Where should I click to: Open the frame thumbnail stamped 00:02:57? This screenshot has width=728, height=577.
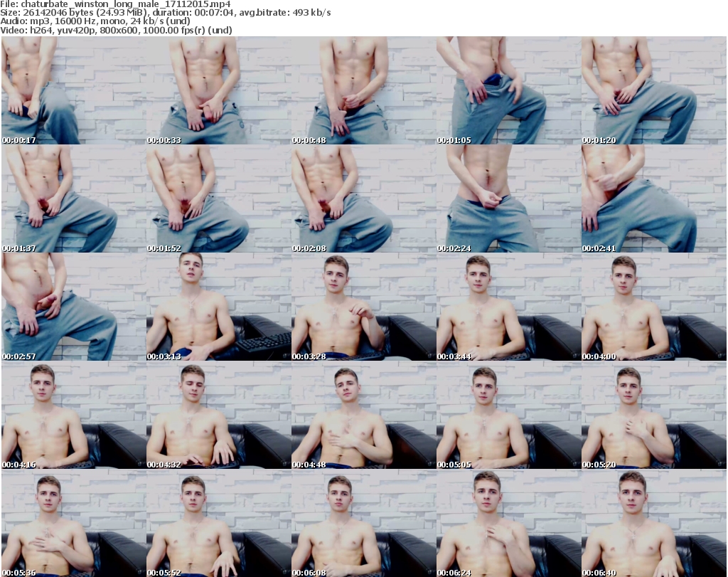click(x=73, y=307)
